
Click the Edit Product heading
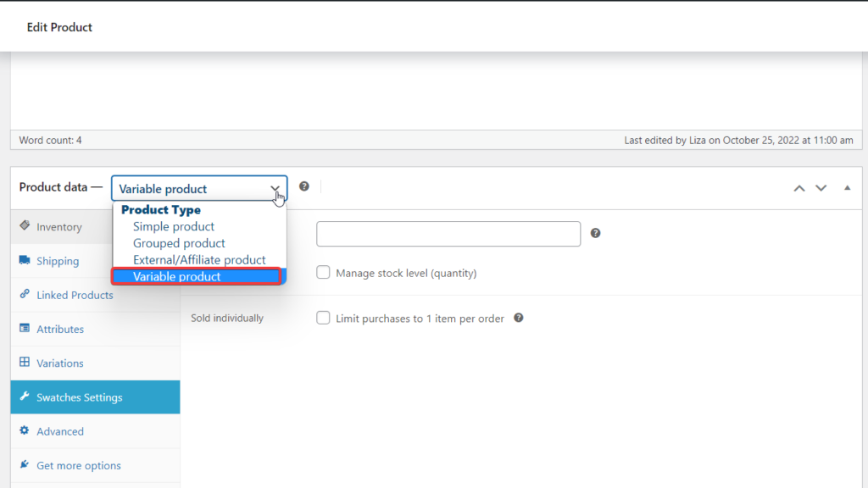point(59,27)
